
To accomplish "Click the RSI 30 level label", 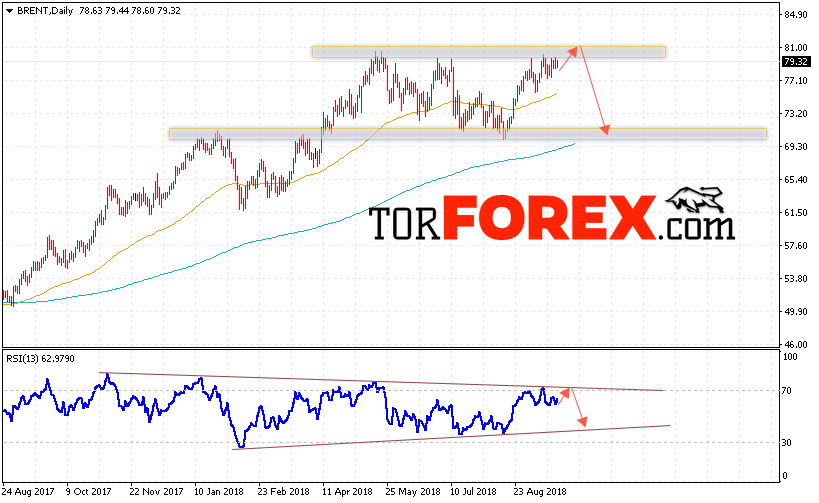I will (x=787, y=442).
